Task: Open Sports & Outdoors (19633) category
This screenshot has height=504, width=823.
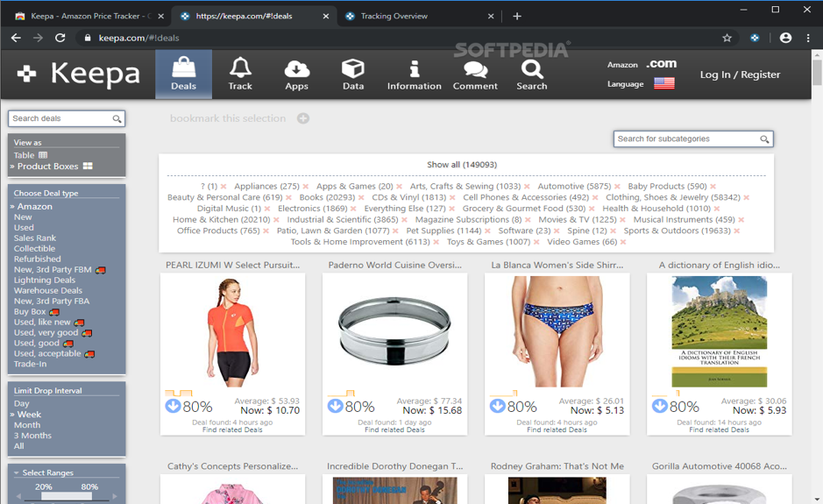Action: coord(678,231)
